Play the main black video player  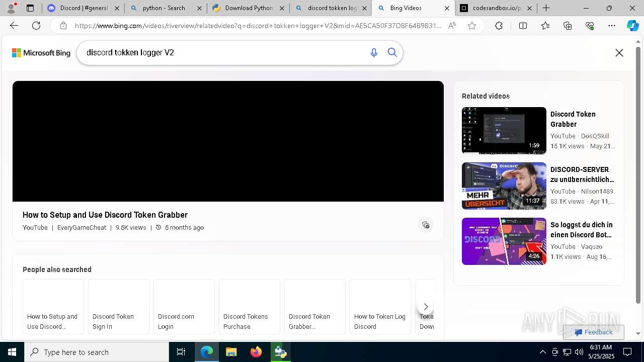(x=228, y=141)
